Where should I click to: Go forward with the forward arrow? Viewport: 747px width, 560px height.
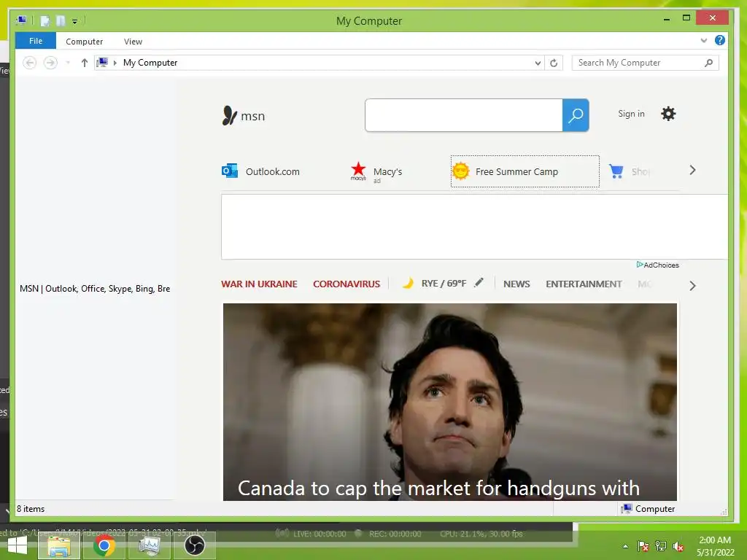click(x=50, y=63)
